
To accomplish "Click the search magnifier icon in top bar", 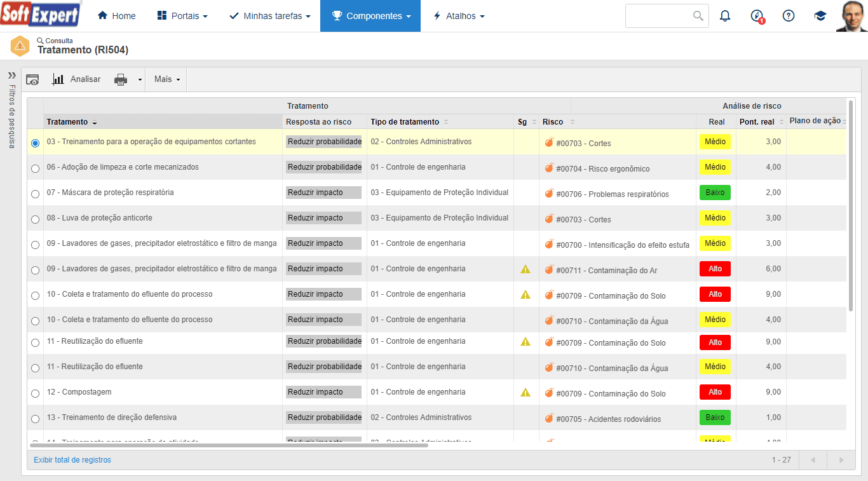I will tap(698, 16).
